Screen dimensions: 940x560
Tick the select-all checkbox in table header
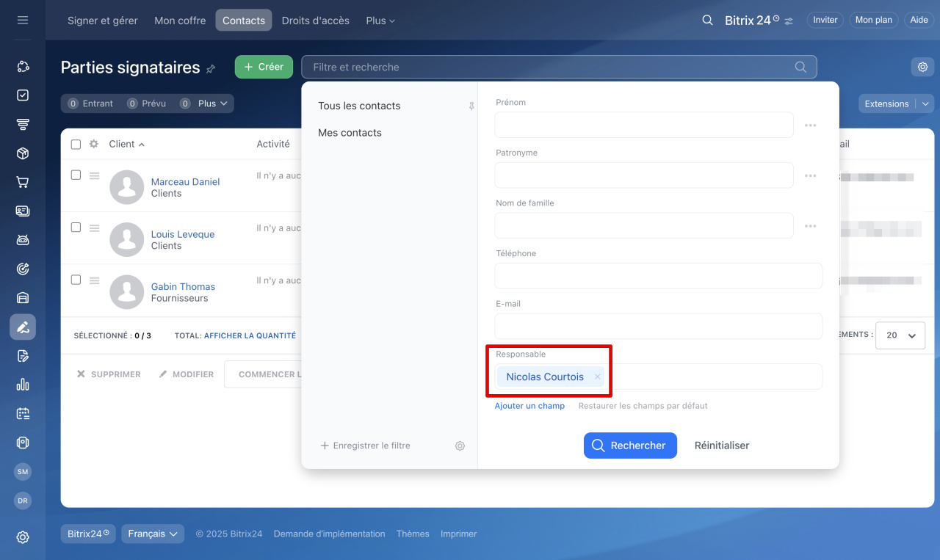(76, 145)
